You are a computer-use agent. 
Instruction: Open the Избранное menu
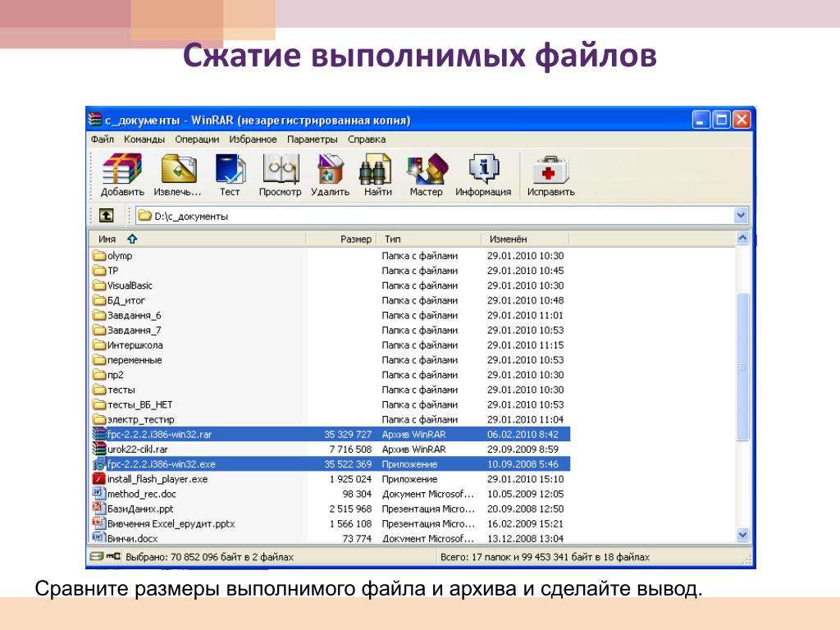click(253, 139)
